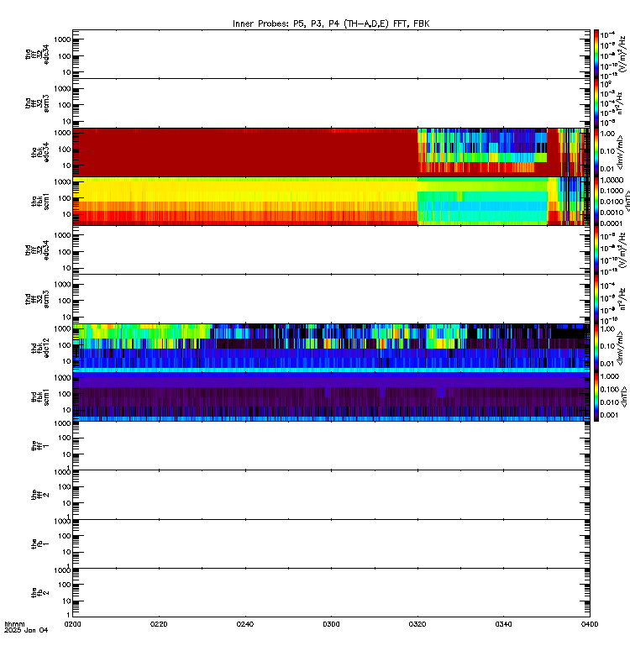This screenshot has height=672, width=630.
Task: Click the '100' y-axis tick of tha fbk scm1
Action: [x=65, y=198]
